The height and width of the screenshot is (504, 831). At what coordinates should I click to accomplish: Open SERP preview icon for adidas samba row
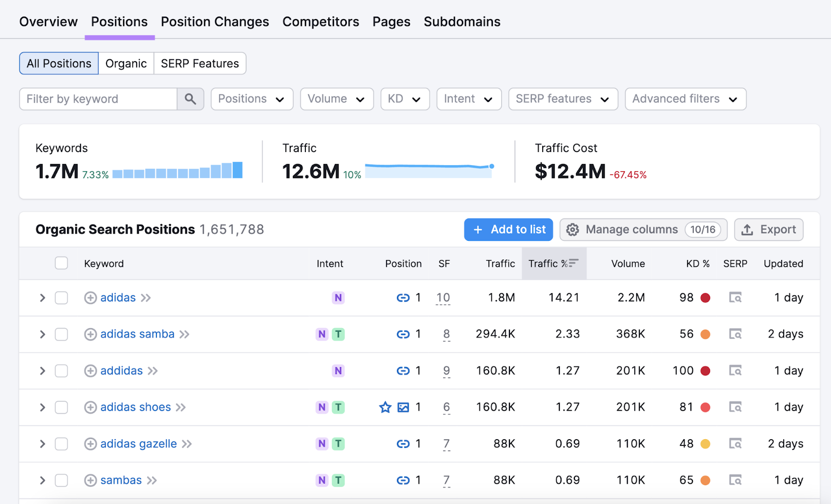[735, 334]
